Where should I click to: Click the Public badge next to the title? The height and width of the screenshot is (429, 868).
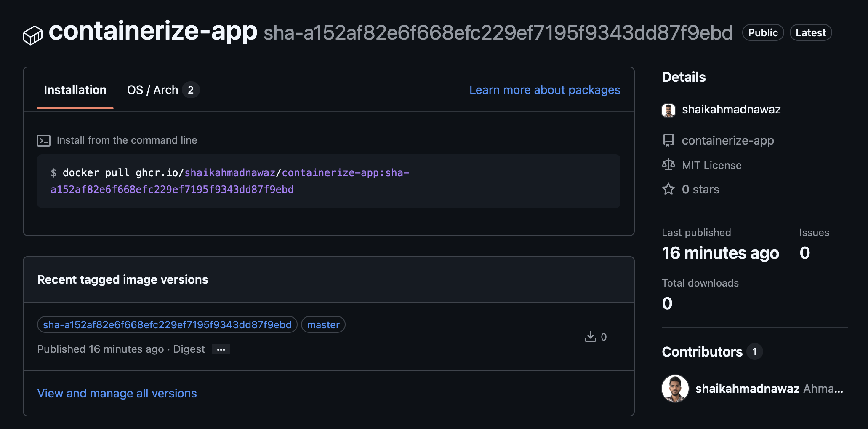(x=762, y=32)
